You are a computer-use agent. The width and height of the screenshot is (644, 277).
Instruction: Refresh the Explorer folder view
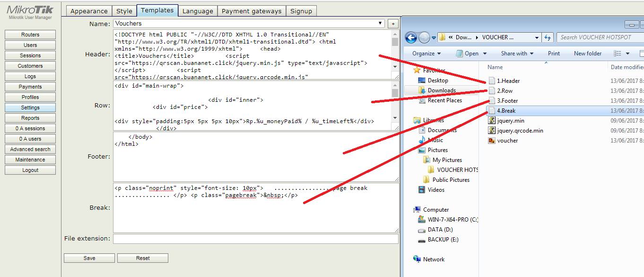(548, 37)
